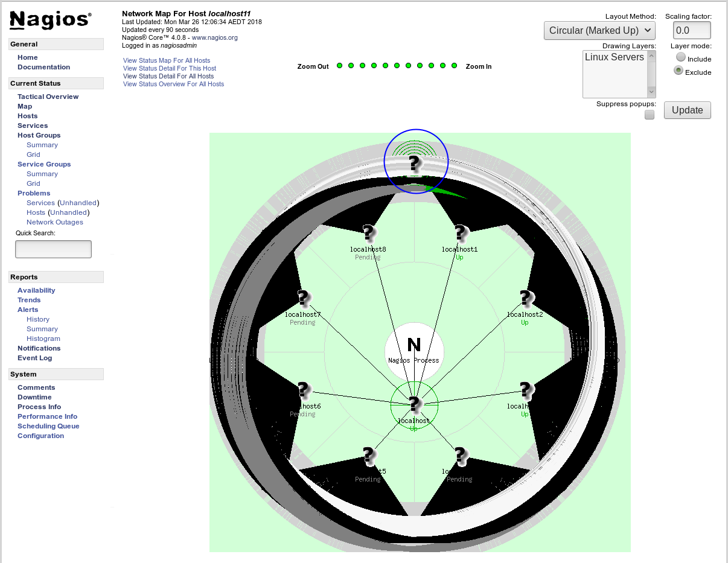Select the Include layer mode radio button
728x563 pixels.
click(682, 57)
